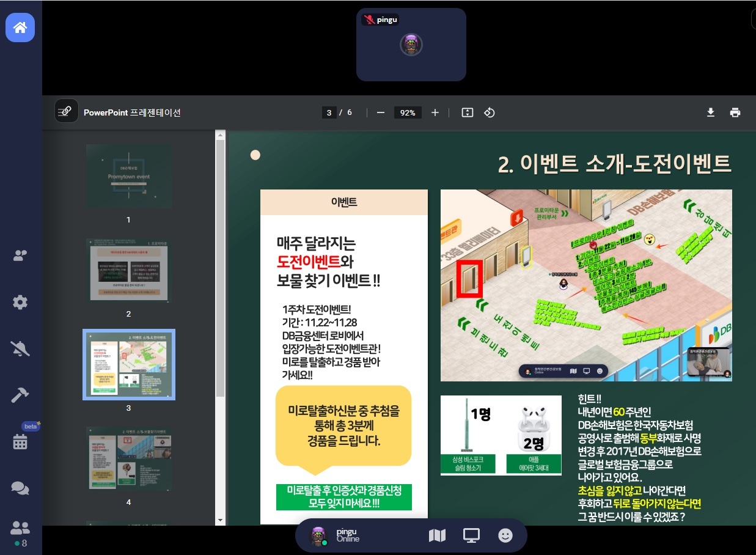Click the yellow prize draw speech bubble
Image resolution: width=756 pixels, height=555 pixels.
pyautogui.click(x=343, y=430)
